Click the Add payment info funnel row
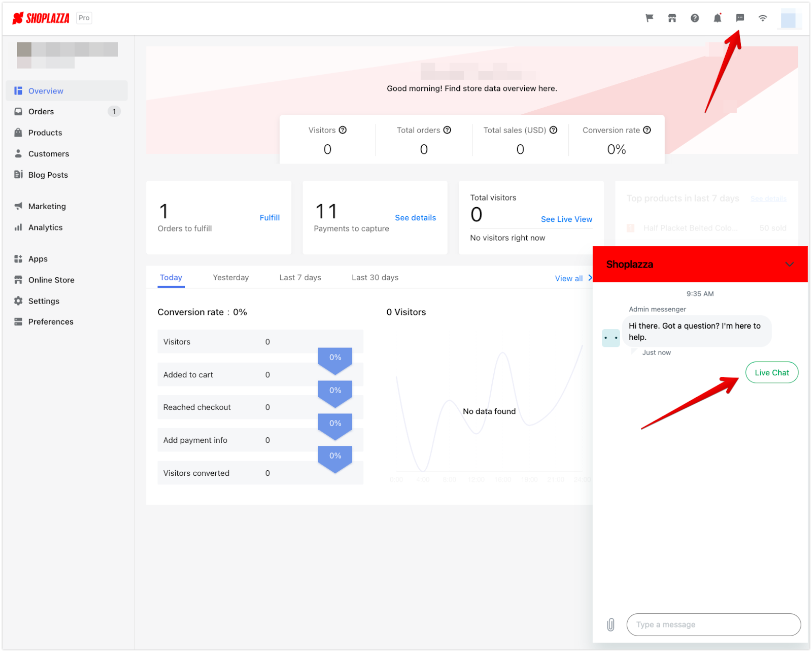This screenshot has width=812, height=652. pyautogui.click(x=260, y=440)
